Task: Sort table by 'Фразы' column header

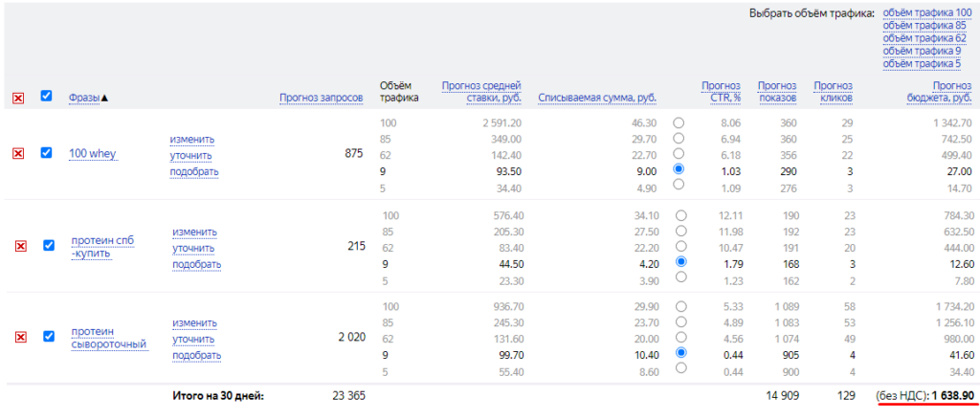Action: point(89,98)
